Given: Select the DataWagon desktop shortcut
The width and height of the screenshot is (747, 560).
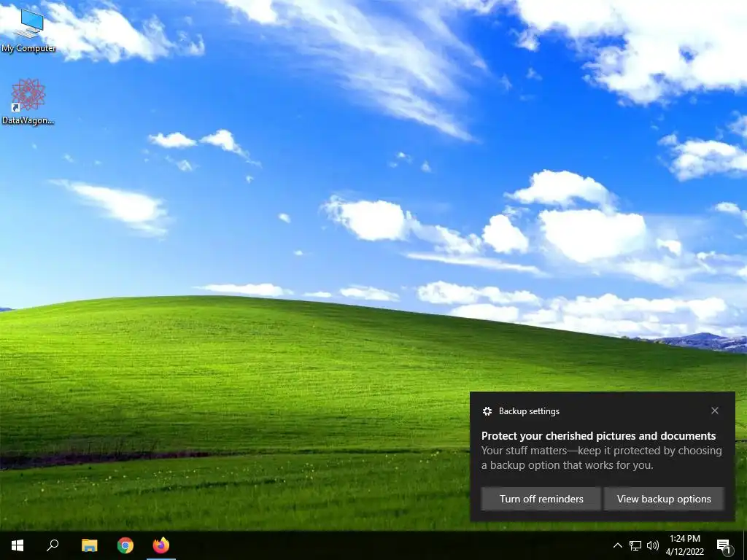Looking at the screenshot, I should pyautogui.click(x=28, y=102).
